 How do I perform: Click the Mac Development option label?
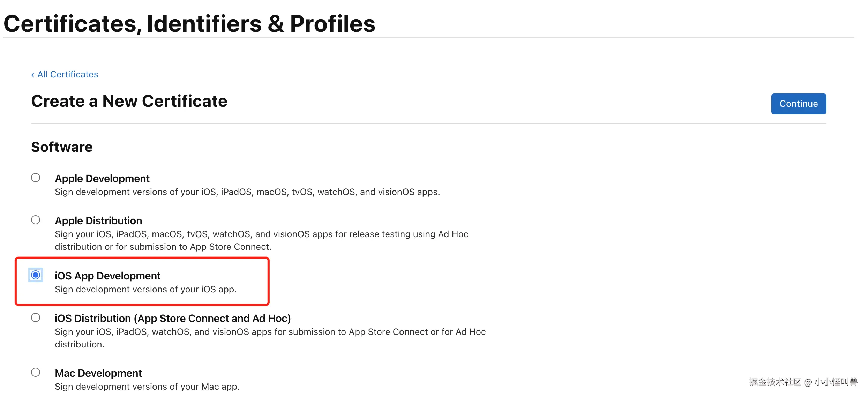[98, 373]
